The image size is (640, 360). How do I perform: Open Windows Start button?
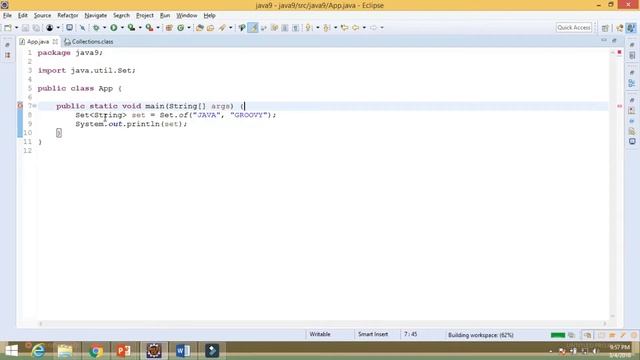point(12,351)
